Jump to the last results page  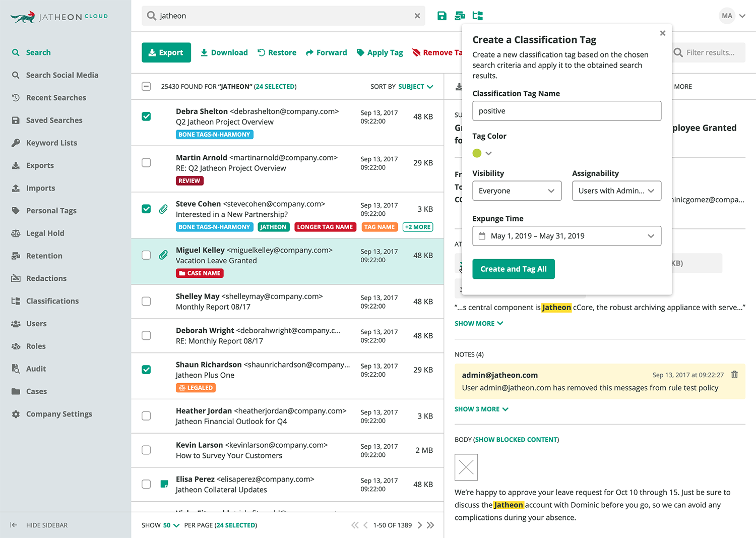pyautogui.click(x=430, y=525)
